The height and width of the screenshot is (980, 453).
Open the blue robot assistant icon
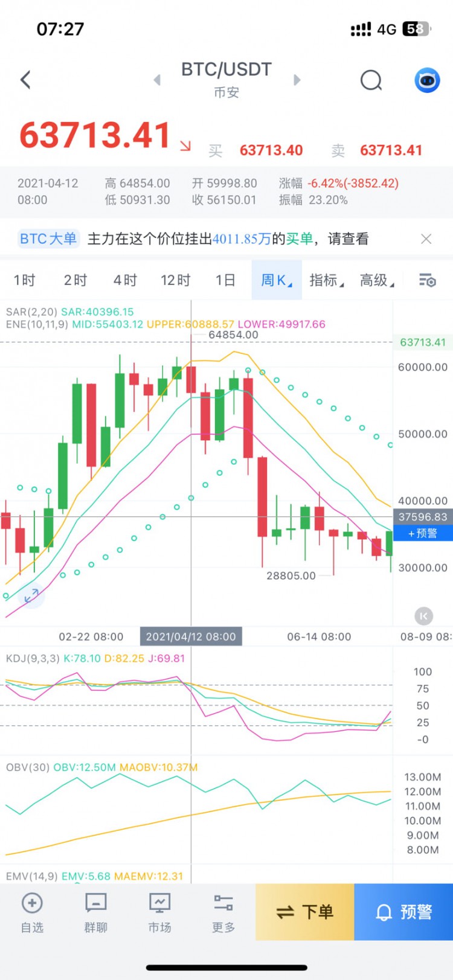pyautogui.click(x=427, y=80)
